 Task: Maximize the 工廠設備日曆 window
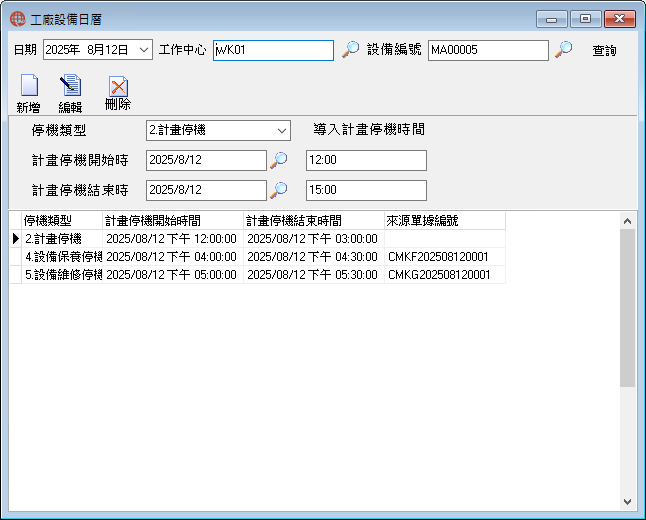coord(585,19)
